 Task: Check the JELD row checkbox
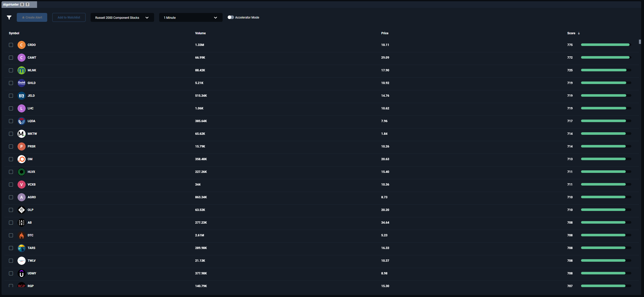click(11, 95)
